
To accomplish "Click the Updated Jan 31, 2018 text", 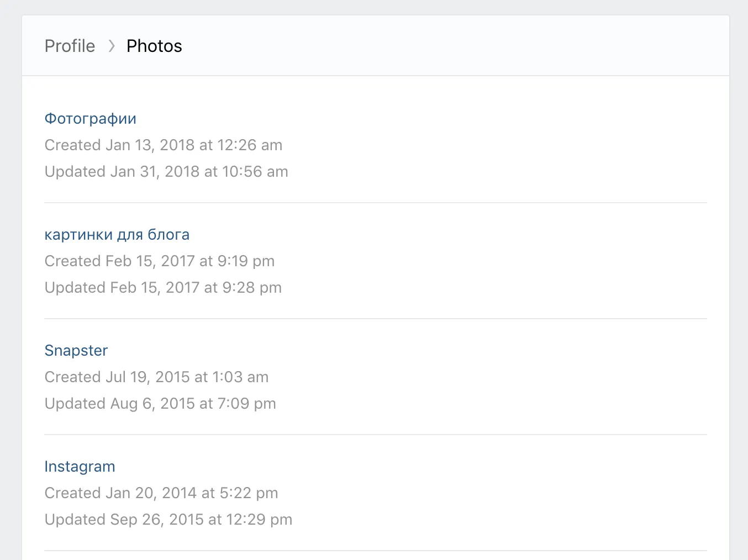I will click(x=166, y=172).
